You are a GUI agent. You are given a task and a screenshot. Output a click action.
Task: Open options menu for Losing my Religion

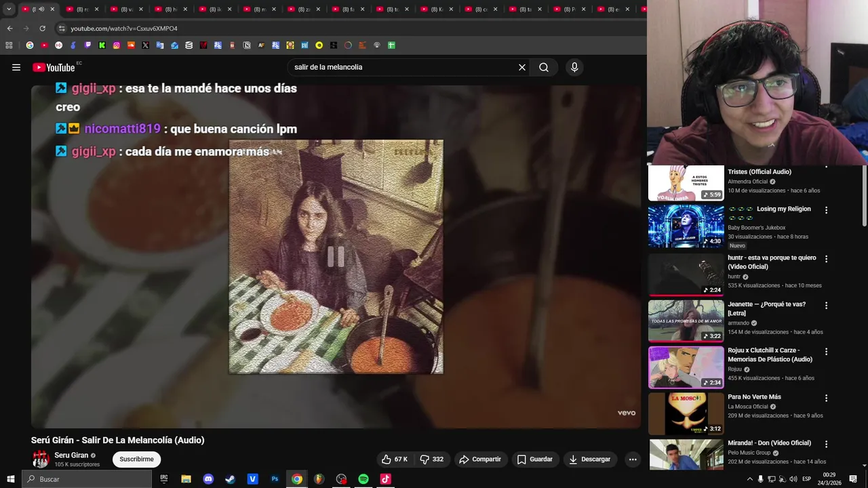coord(826,210)
